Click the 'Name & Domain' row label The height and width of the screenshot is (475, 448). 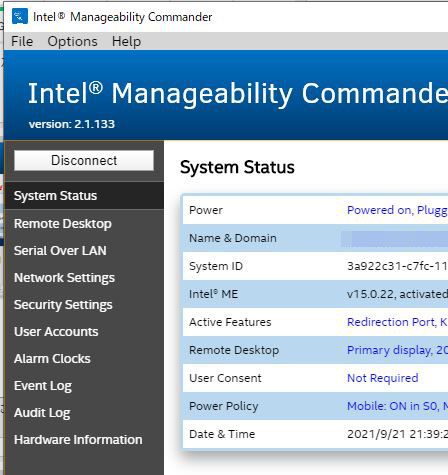[233, 238]
